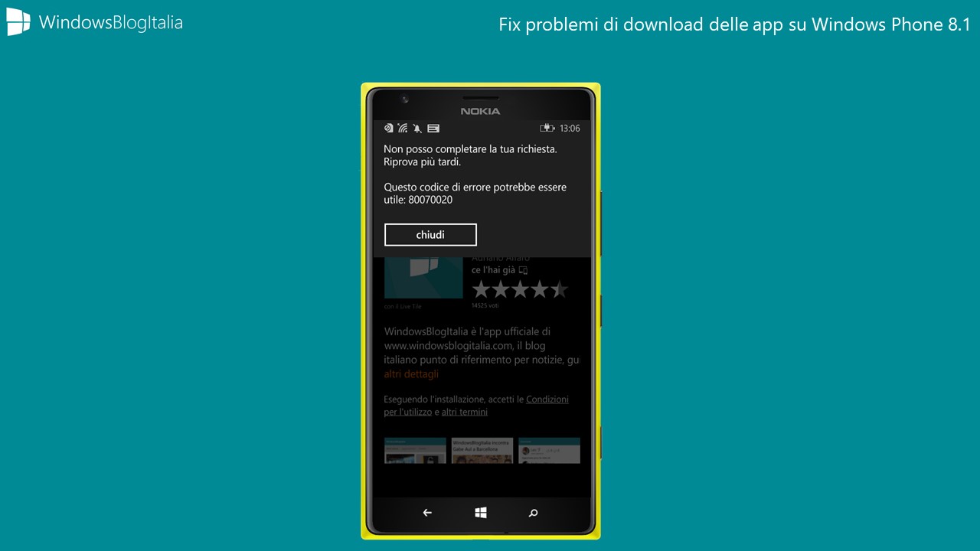Tap the 'con il Live Tile' caption
This screenshot has height=551, width=980.
(x=403, y=306)
